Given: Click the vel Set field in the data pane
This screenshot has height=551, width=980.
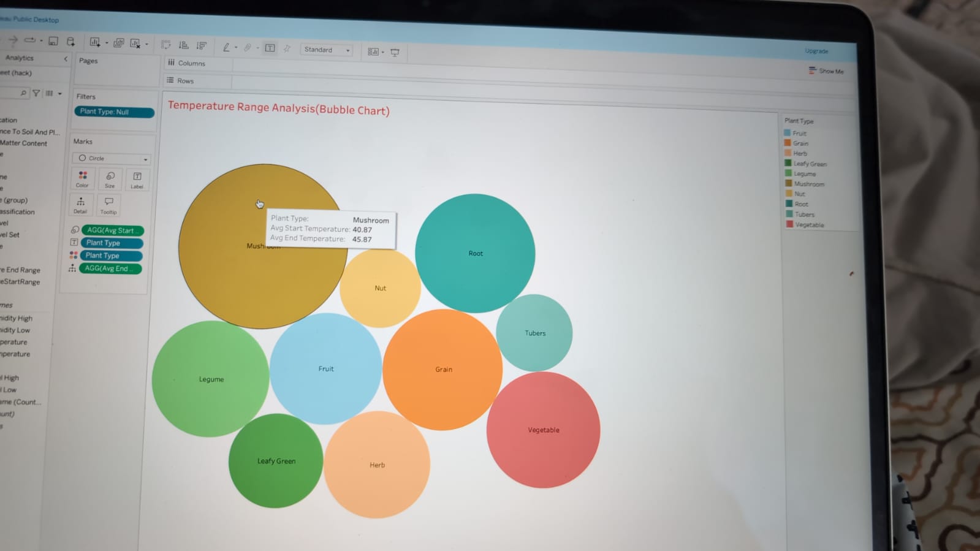Looking at the screenshot, I should pos(10,235).
